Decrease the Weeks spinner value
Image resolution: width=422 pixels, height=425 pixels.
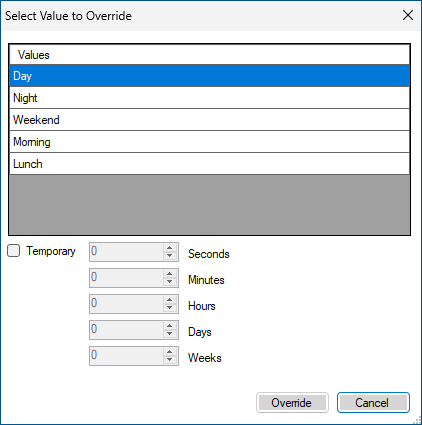pos(170,360)
